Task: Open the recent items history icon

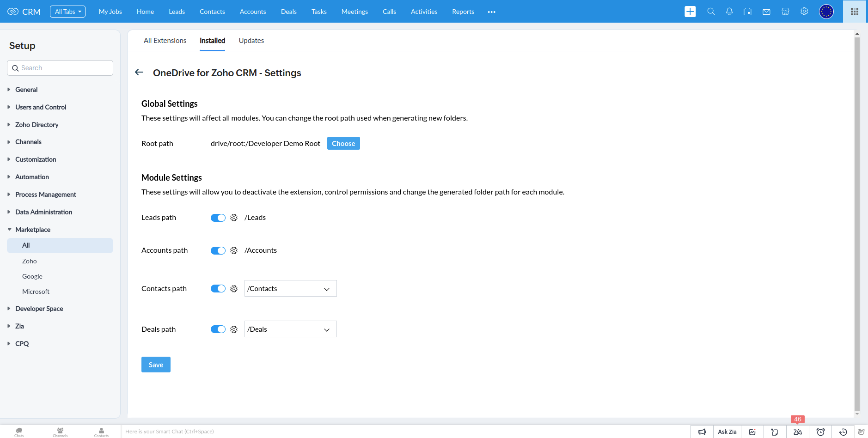Action: (843, 432)
